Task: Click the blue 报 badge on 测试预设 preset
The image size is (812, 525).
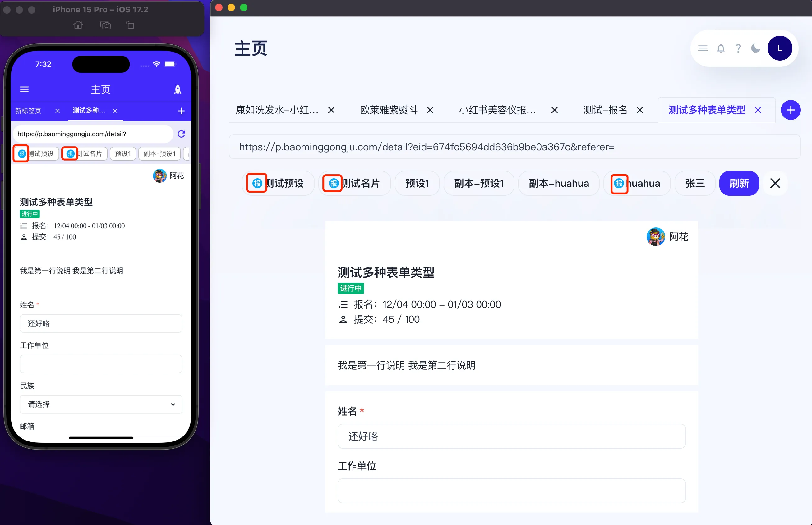Action: click(256, 183)
